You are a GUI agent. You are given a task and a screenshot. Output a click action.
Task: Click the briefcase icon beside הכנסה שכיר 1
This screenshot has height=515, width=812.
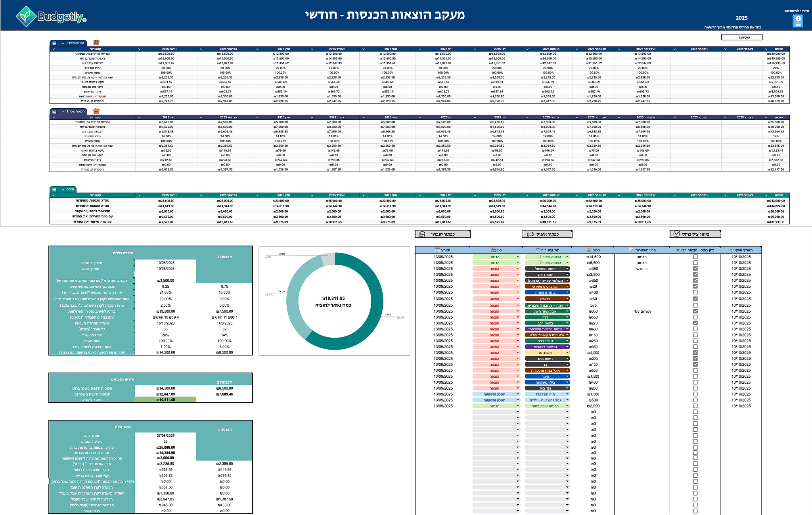point(96,42)
